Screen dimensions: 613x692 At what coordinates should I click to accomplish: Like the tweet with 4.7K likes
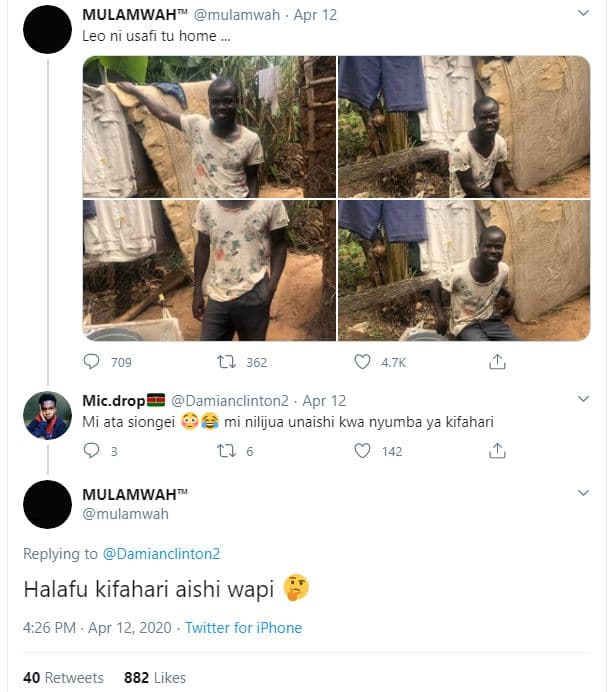click(363, 362)
